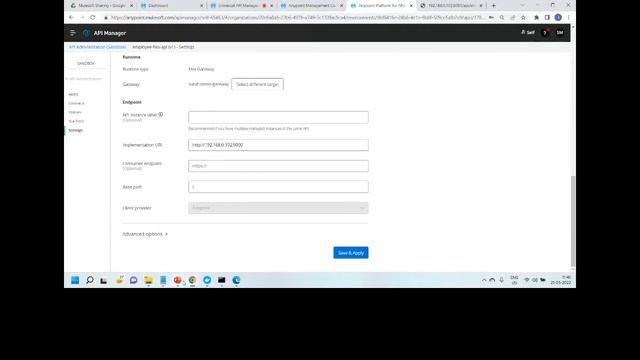Go back with browser back arrow

71,18
